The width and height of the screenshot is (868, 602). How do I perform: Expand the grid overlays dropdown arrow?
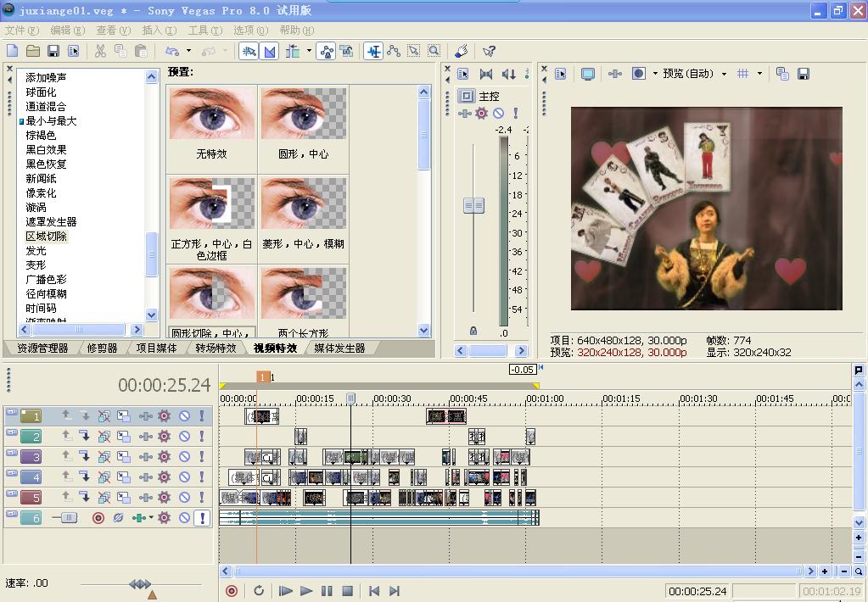[x=759, y=74]
